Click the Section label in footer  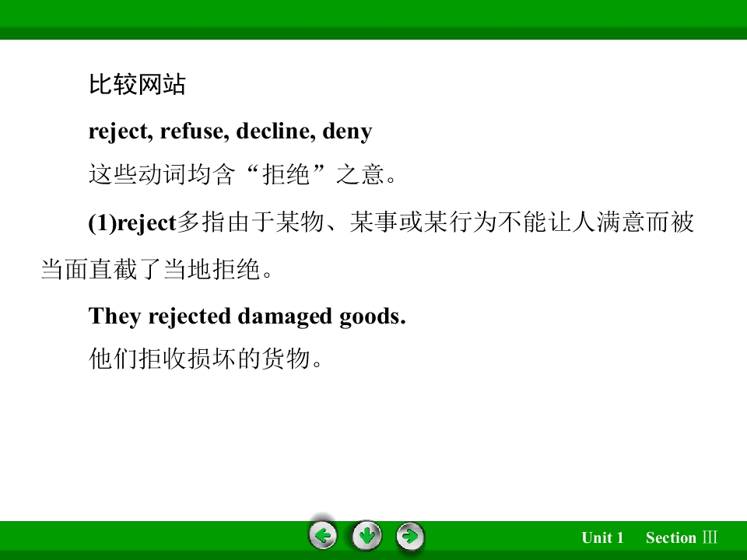(x=671, y=537)
